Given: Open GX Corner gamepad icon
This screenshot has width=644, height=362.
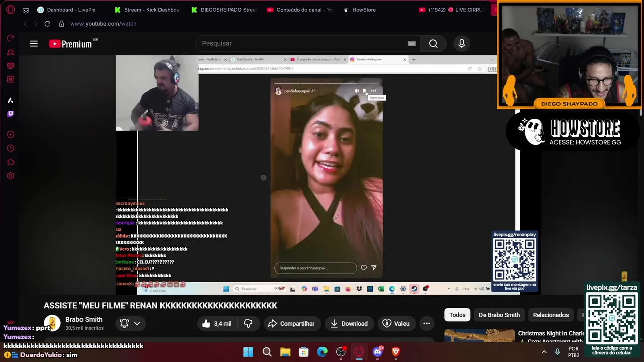Looking at the screenshot, I should pos(26,10).
